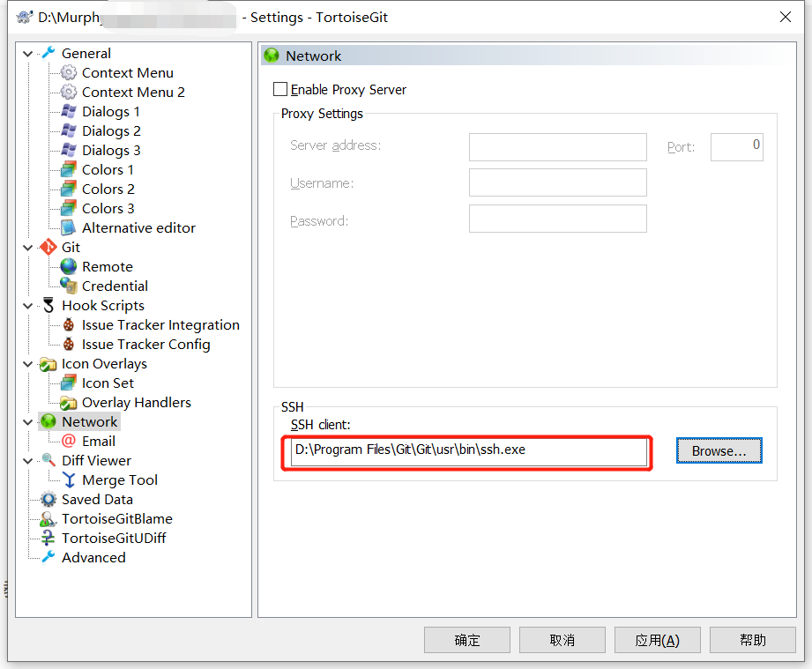812x669 pixels.
Task: Click the Email at-sign icon
Action: (x=69, y=441)
